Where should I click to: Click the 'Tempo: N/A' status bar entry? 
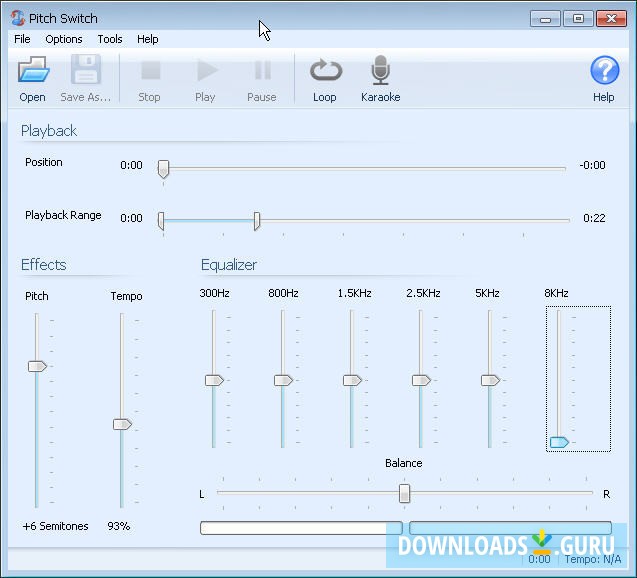click(x=593, y=559)
